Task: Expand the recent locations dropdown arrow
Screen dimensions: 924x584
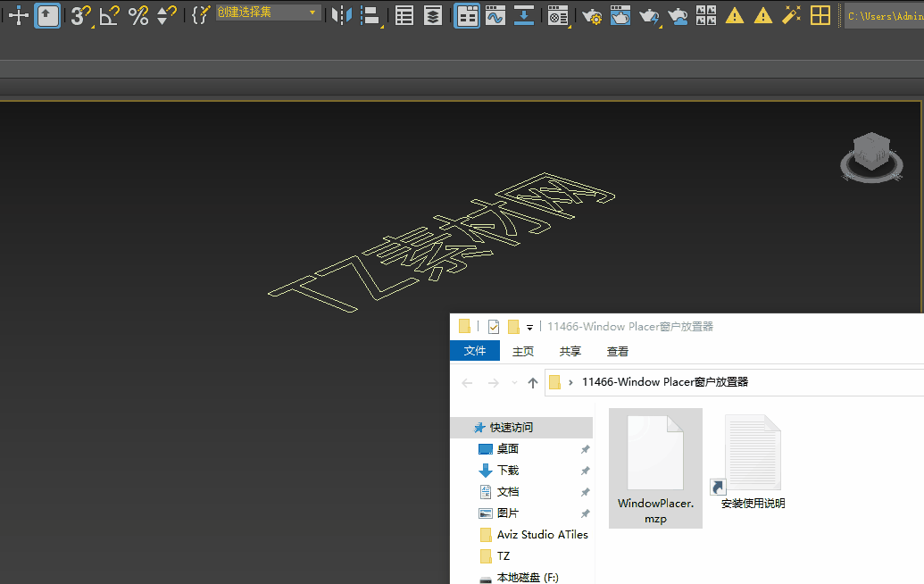Action: pos(514,382)
